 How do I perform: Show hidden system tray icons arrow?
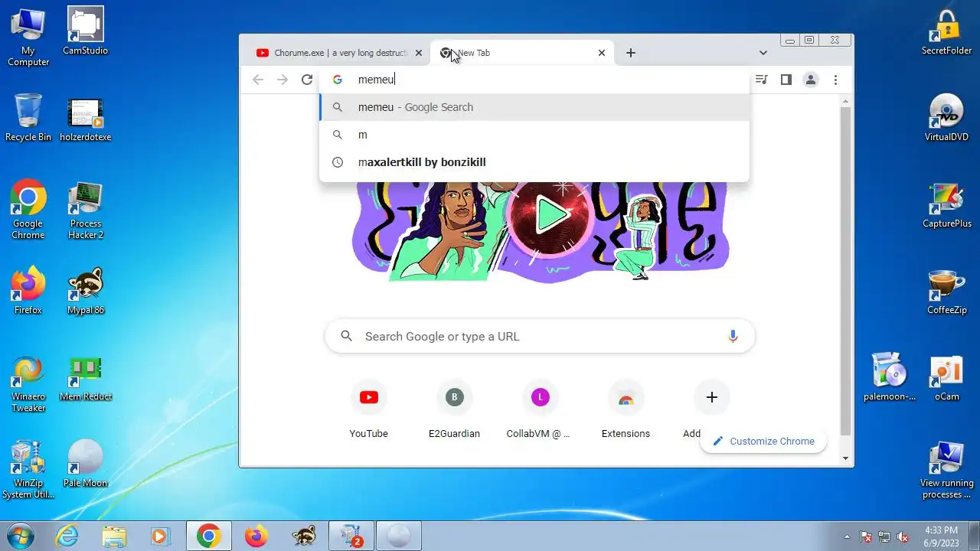[x=847, y=536]
